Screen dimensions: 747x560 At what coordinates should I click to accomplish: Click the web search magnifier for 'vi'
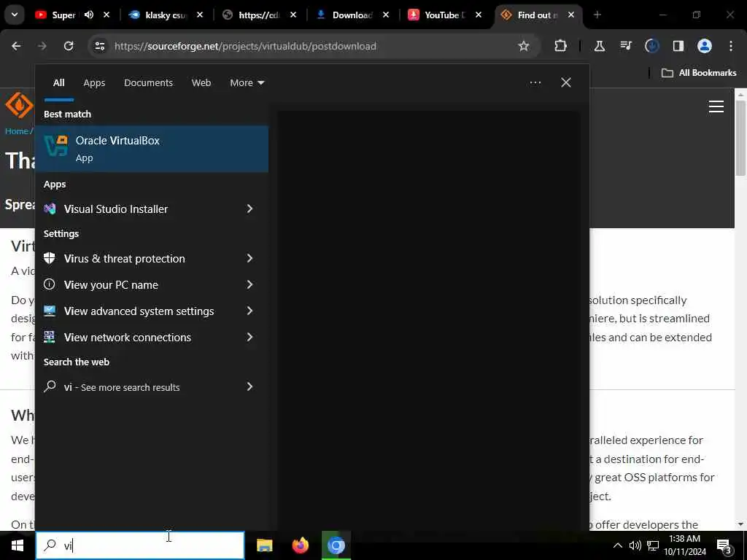50,386
